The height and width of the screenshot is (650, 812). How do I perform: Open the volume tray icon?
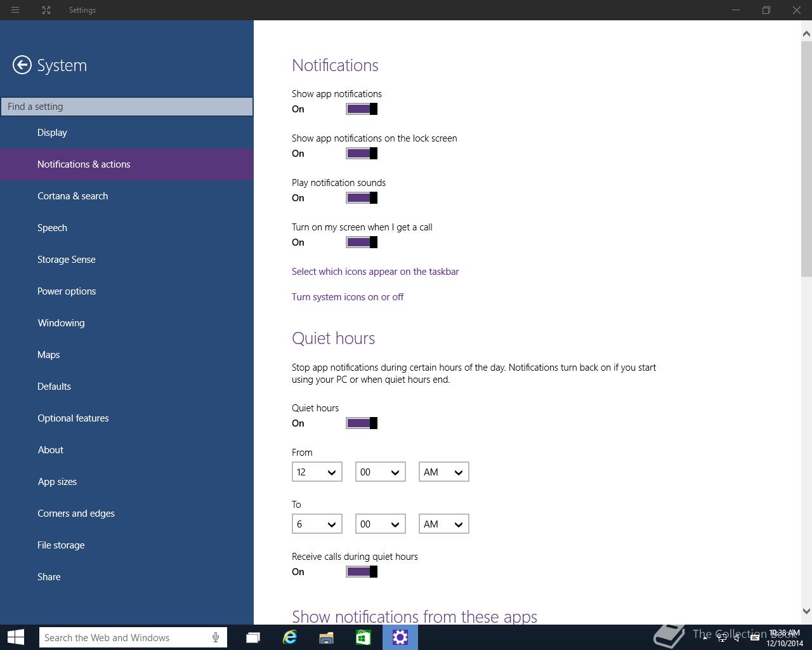coord(737,638)
